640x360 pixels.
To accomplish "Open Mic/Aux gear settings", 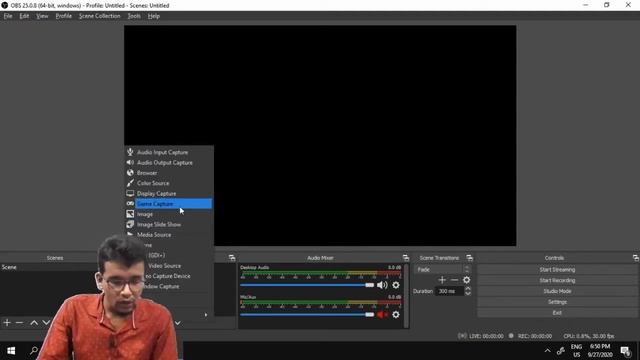I will 396,315.
